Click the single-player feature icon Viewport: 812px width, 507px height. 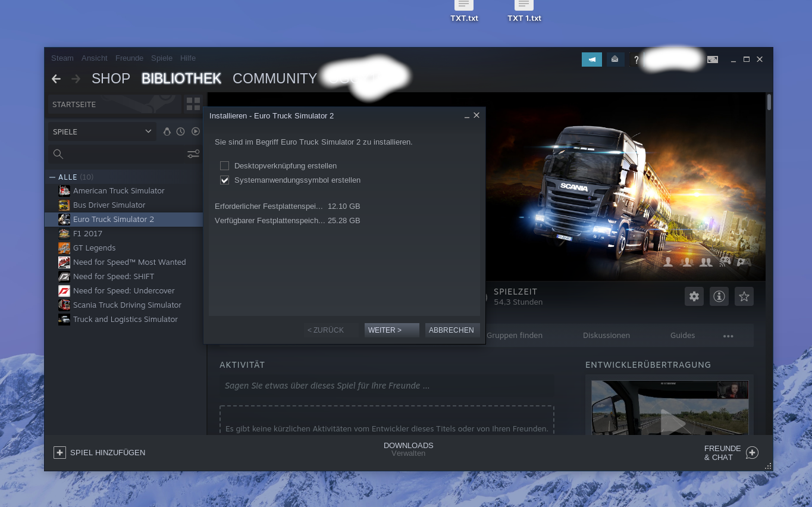tap(668, 262)
